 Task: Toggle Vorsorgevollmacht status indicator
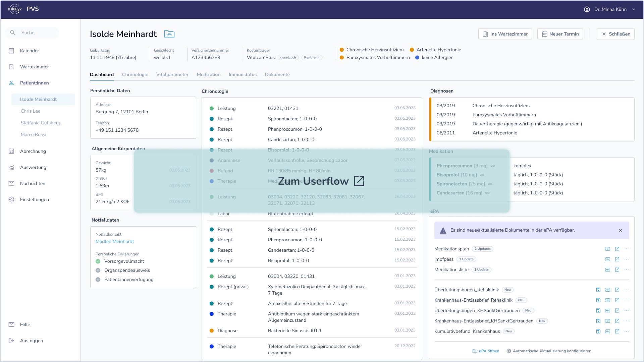click(x=98, y=261)
